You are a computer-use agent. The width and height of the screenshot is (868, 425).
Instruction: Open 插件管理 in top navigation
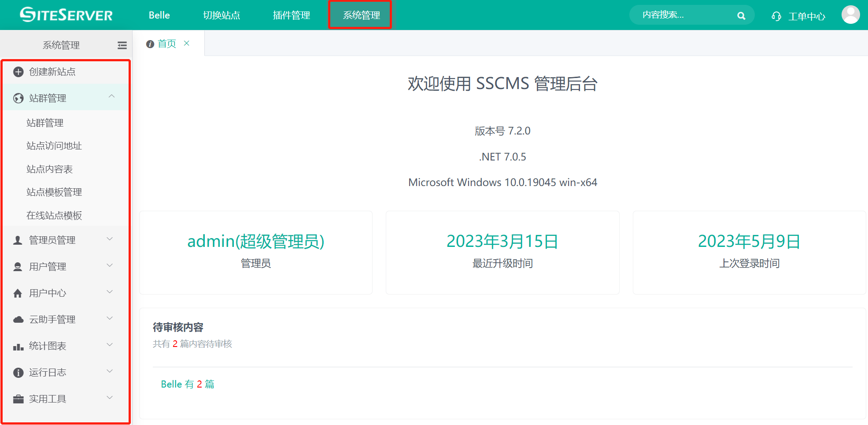click(291, 15)
